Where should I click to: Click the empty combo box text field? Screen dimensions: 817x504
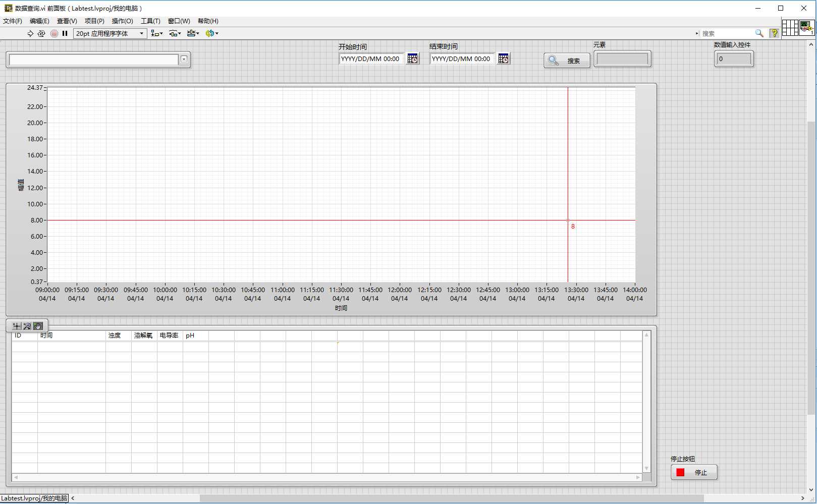pyautogui.click(x=94, y=60)
